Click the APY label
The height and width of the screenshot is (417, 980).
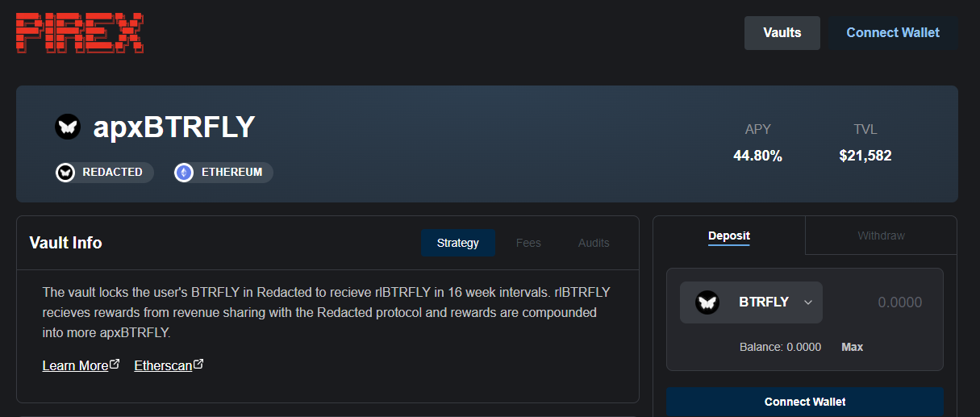click(x=757, y=129)
